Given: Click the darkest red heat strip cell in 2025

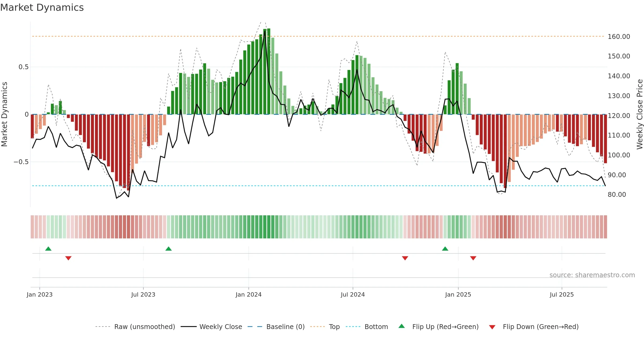Looking at the screenshot, I should point(505,227).
